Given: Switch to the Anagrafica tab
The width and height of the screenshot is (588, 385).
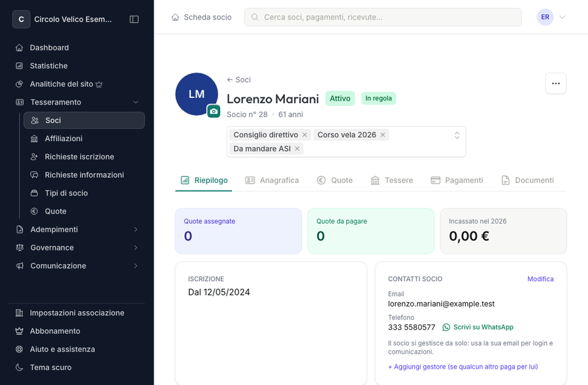Looking at the screenshot, I should 272,180.
